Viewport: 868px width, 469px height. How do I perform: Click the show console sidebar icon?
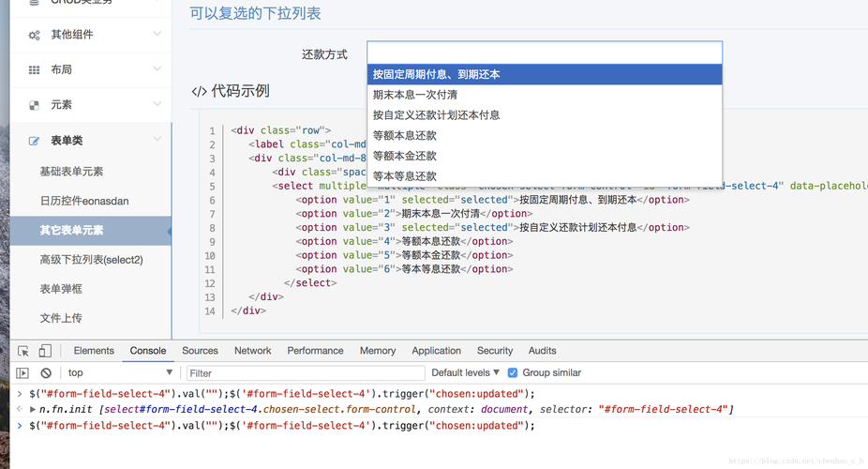tap(22, 373)
